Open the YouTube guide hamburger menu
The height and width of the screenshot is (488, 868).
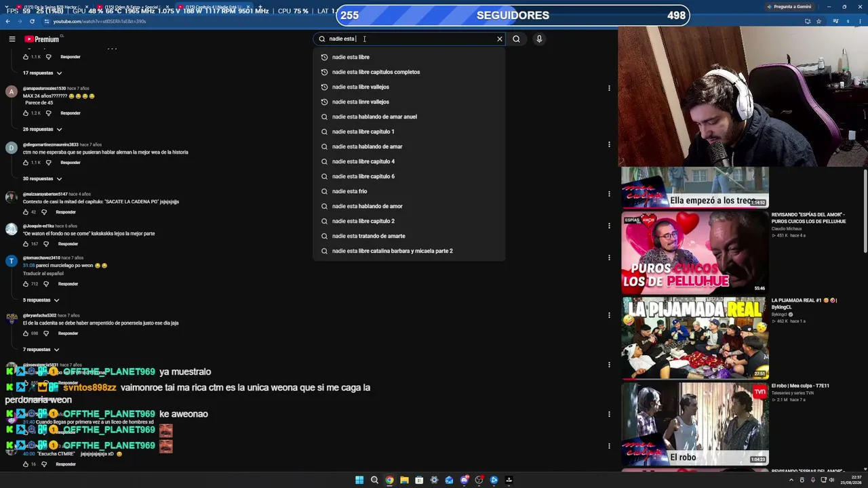click(x=12, y=39)
